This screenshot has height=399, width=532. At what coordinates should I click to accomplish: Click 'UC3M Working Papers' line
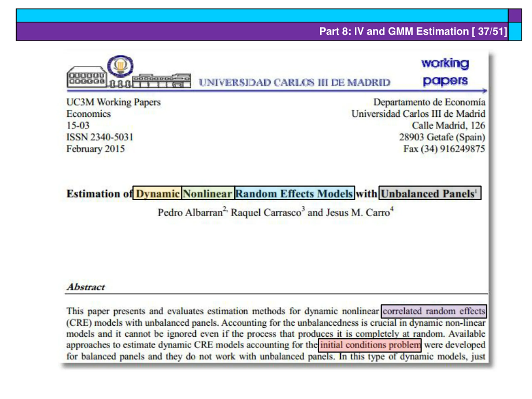click(113, 102)
